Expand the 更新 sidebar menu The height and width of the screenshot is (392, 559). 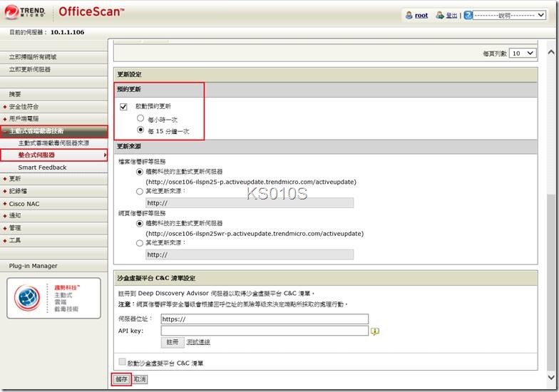pos(16,179)
